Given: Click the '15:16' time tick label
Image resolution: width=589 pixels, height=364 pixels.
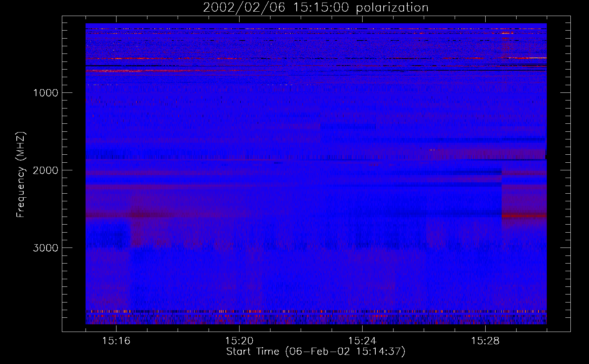Looking at the screenshot, I should 116,341.
